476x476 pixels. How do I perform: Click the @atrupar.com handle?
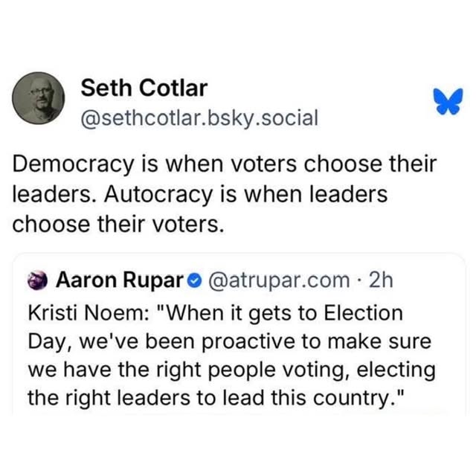click(280, 280)
